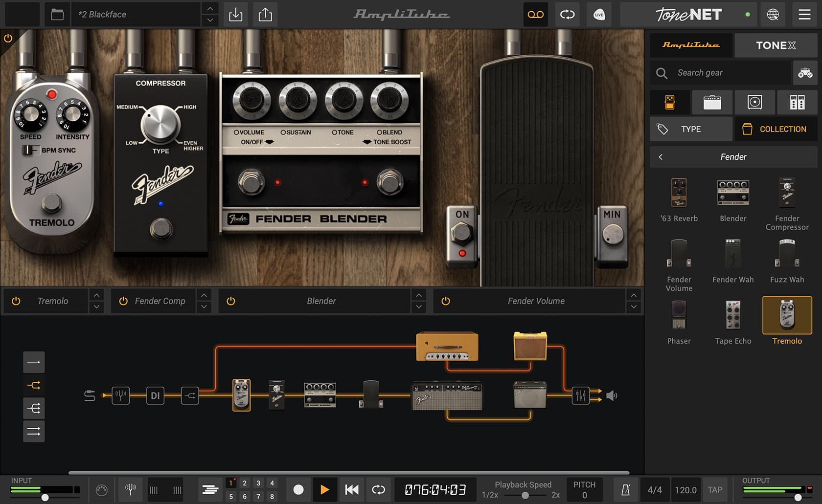
Task: Select the amp category icon
Action: pos(712,102)
